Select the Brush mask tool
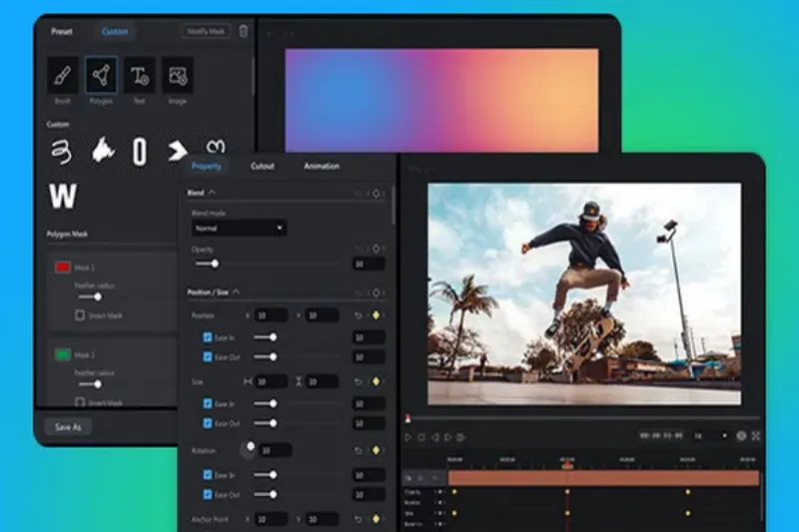The height and width of the screenshot is (532, 799). pyautogui.click(x=63, y=75)
